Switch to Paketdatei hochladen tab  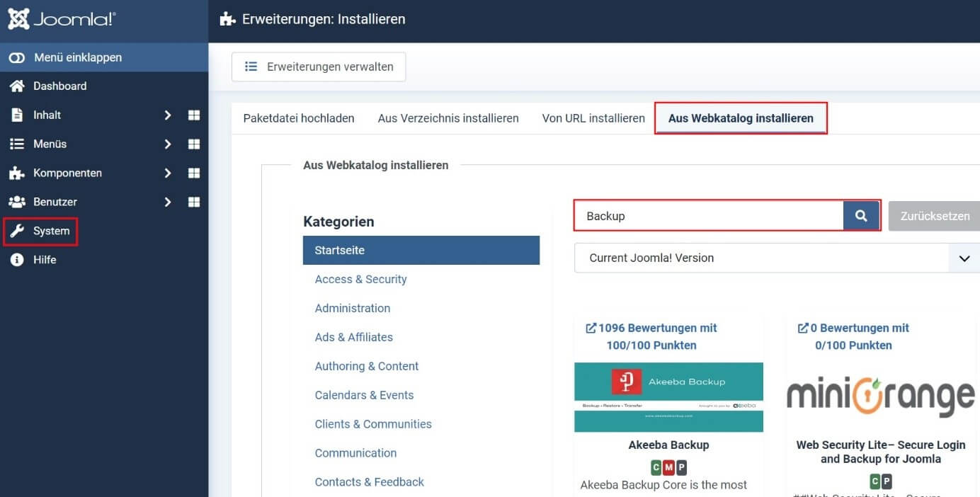tap(299, 118)
